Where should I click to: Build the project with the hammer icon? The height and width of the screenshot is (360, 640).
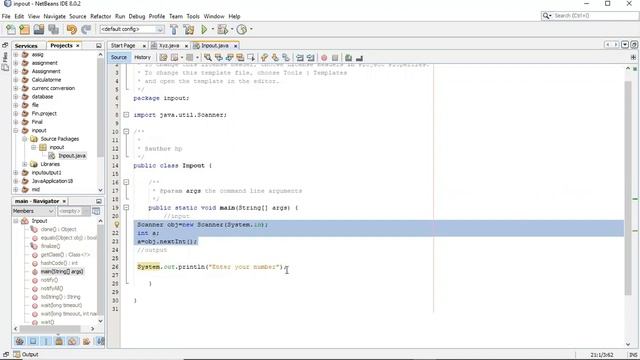[x=174, y=29]
